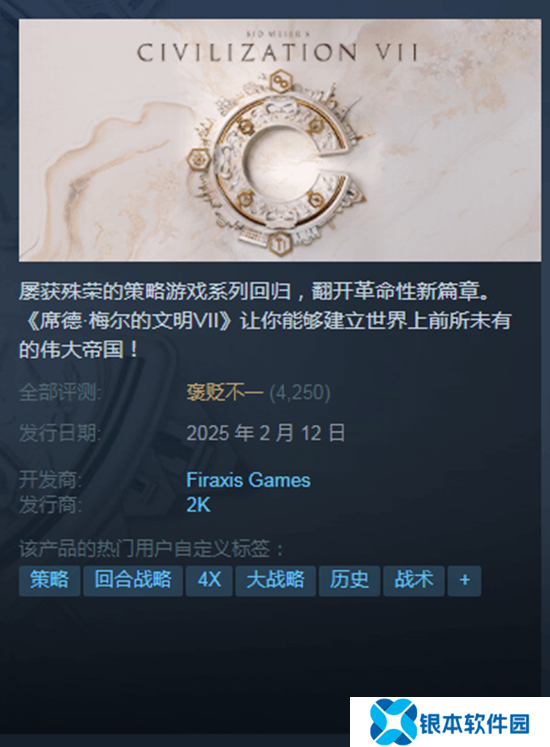The height and width of the screenshot is (747, 550).
Task: Click the CIVILIZATION VII title text
Action: [x=278, y=52]
